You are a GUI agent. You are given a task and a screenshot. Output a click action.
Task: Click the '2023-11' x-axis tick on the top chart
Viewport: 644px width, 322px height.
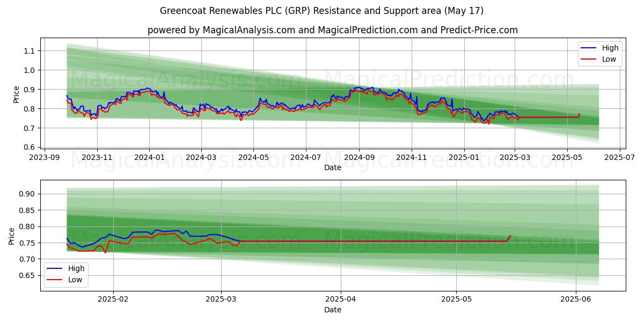coord(97,158)
